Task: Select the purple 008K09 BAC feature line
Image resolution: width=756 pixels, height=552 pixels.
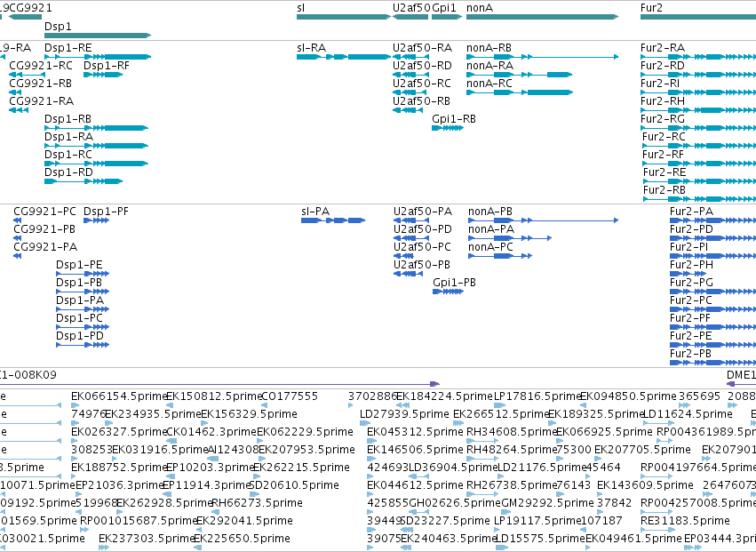Action: point(219,384)
